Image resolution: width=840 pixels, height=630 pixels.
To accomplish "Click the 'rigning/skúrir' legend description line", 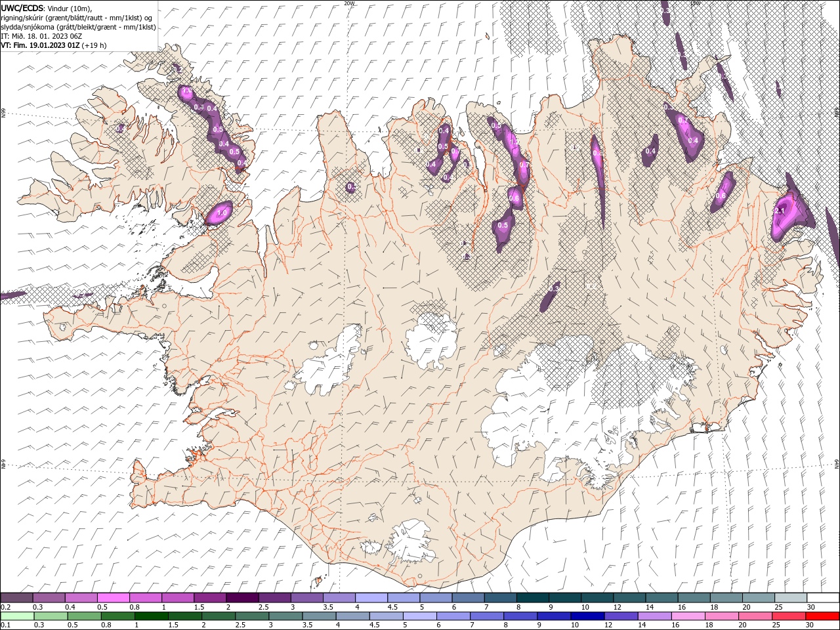I will pyautogui.click(x=76, y=17).
